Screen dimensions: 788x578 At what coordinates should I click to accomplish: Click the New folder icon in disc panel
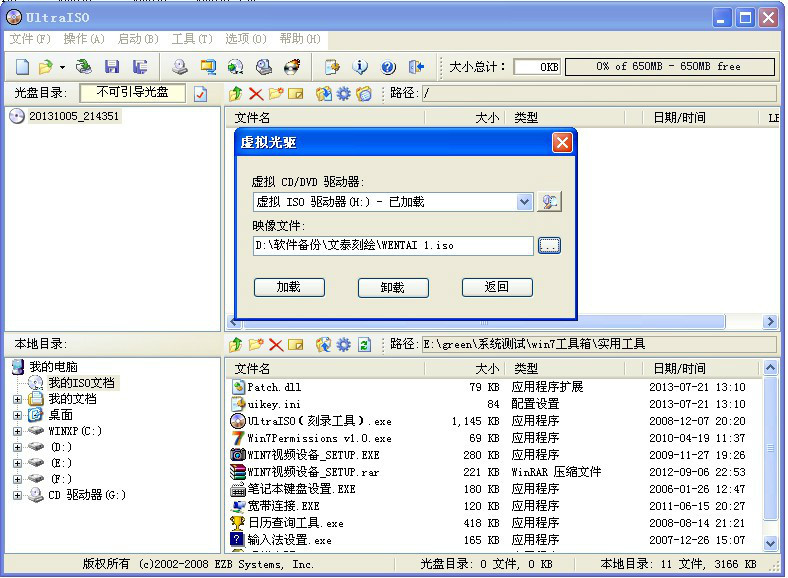tap(276, 93)
